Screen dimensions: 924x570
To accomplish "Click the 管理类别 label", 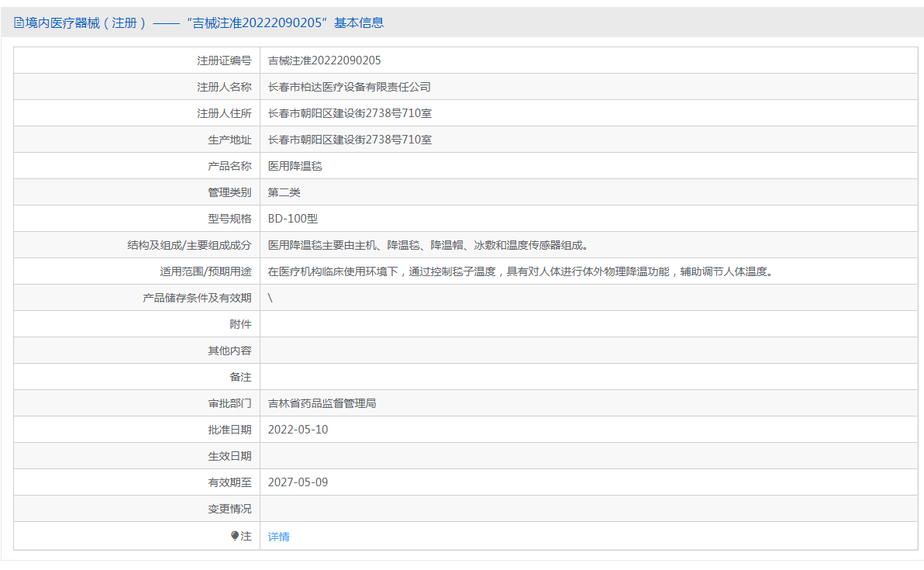I will (229, 193).
